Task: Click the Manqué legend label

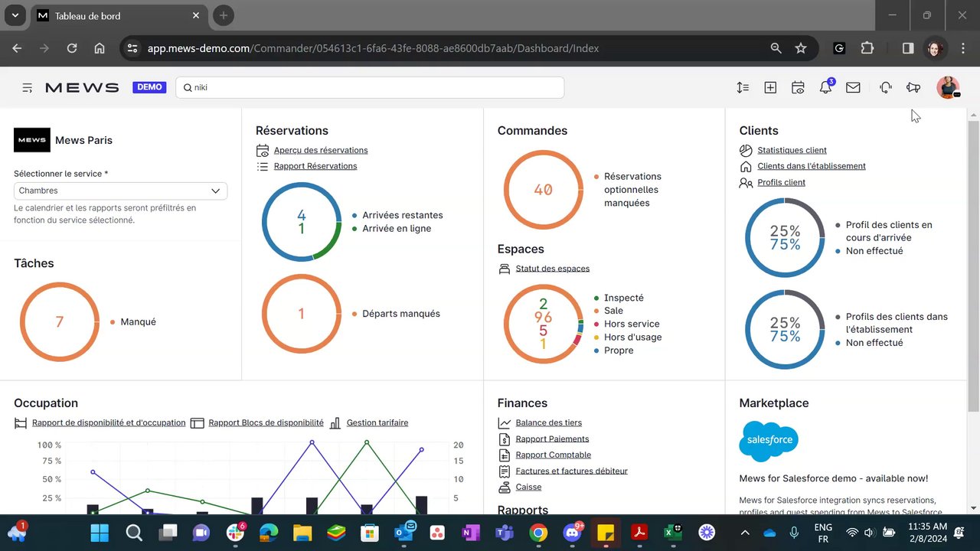Action: (x=139, y=322)
